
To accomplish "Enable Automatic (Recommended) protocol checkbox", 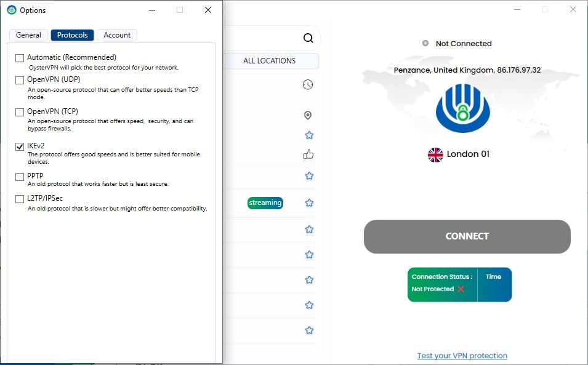I will click(20, 58).
